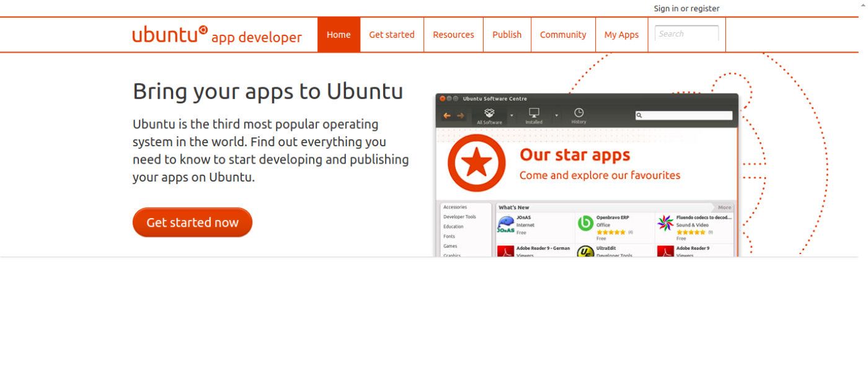Select the Installed view icon
This screenshot has width=868, height=368.
tap(533, 113)
